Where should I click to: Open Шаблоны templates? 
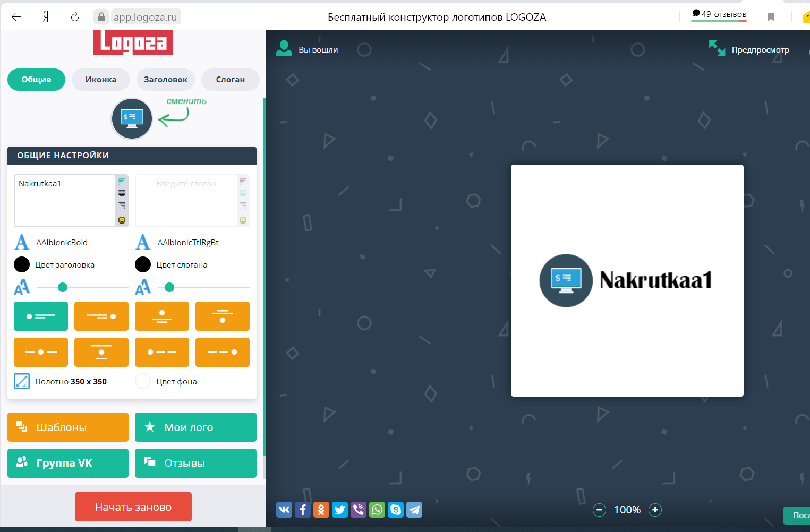pos(68,427)
